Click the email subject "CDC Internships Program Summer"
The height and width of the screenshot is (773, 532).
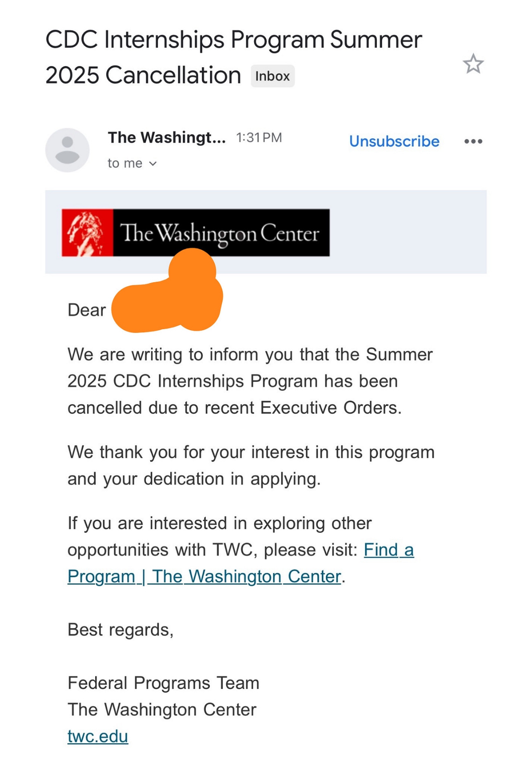(x=234, y=39)
